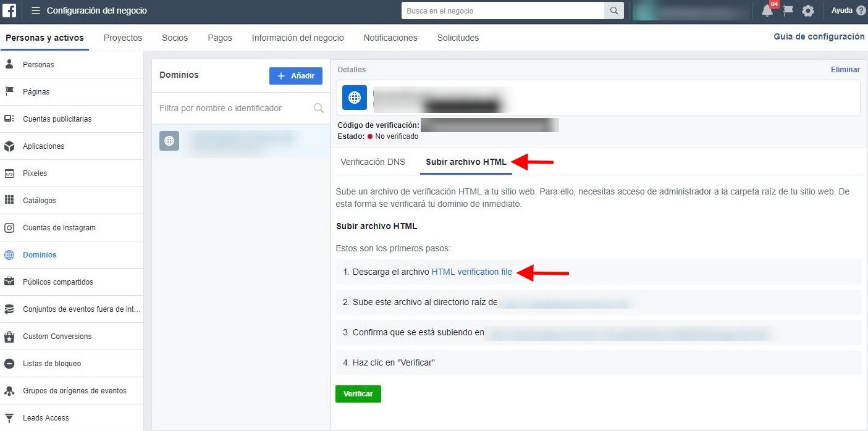Click the Páginas flag icon in sidebar
Viewport: 868px width, 431px height.
9,91
